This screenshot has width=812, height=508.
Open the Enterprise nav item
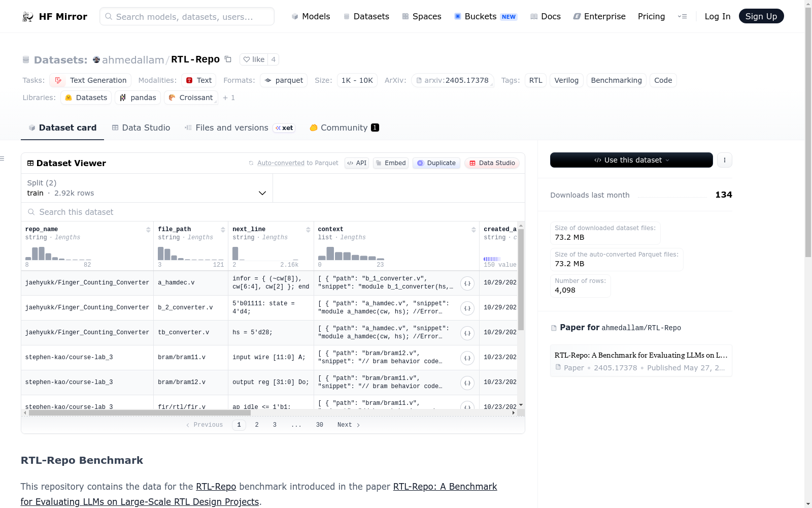(x=599, y=16)
